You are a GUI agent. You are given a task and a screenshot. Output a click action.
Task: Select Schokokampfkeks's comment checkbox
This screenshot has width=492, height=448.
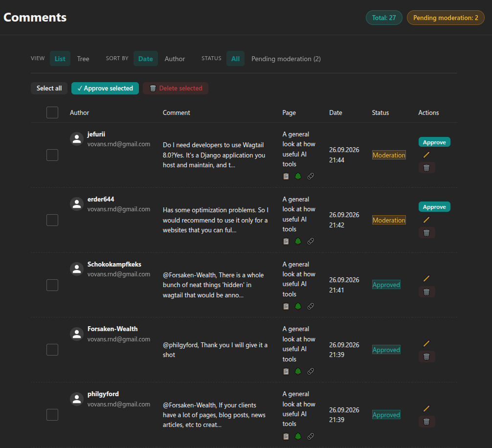(x=52, y=285)
